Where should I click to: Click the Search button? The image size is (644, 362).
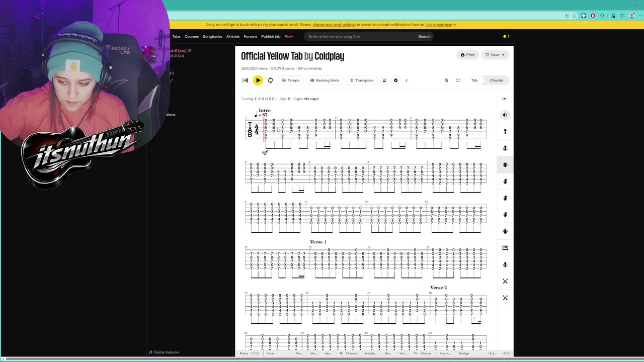[x=424, y=36]
